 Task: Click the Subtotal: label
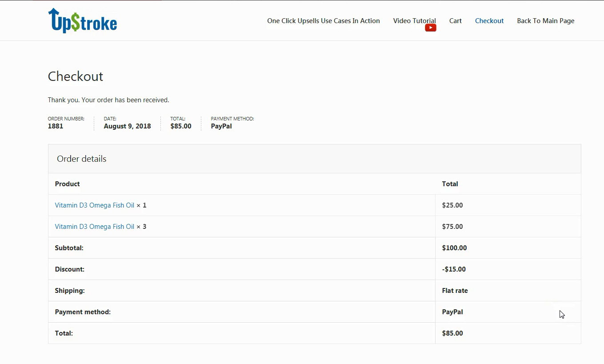[69, 248]
